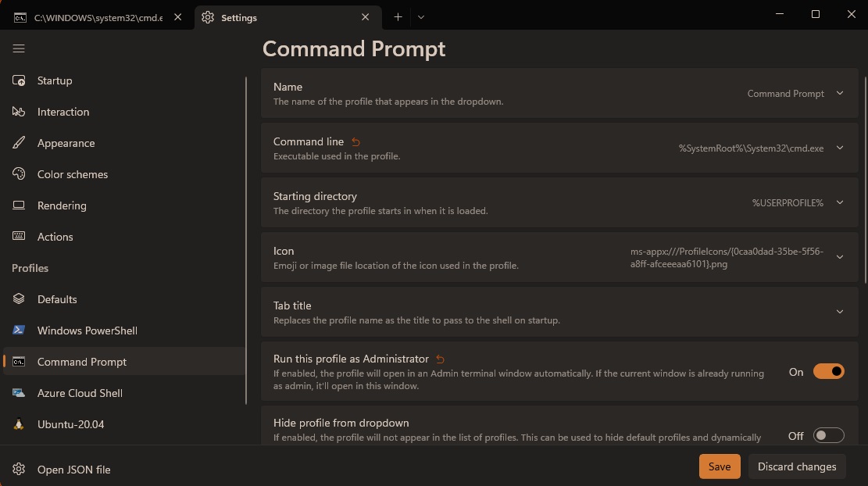Disable Run this profile as Administrator toggle

pos(828,372)
